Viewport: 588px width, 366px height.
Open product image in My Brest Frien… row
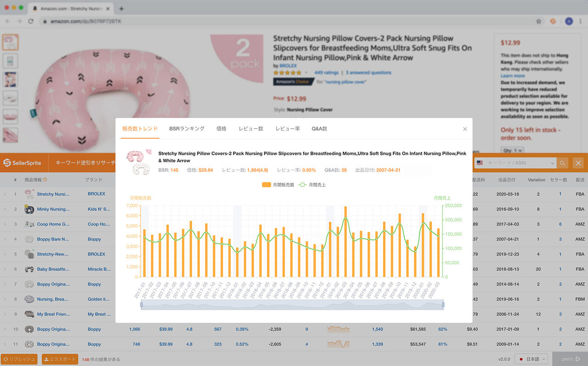coord(29,314)
